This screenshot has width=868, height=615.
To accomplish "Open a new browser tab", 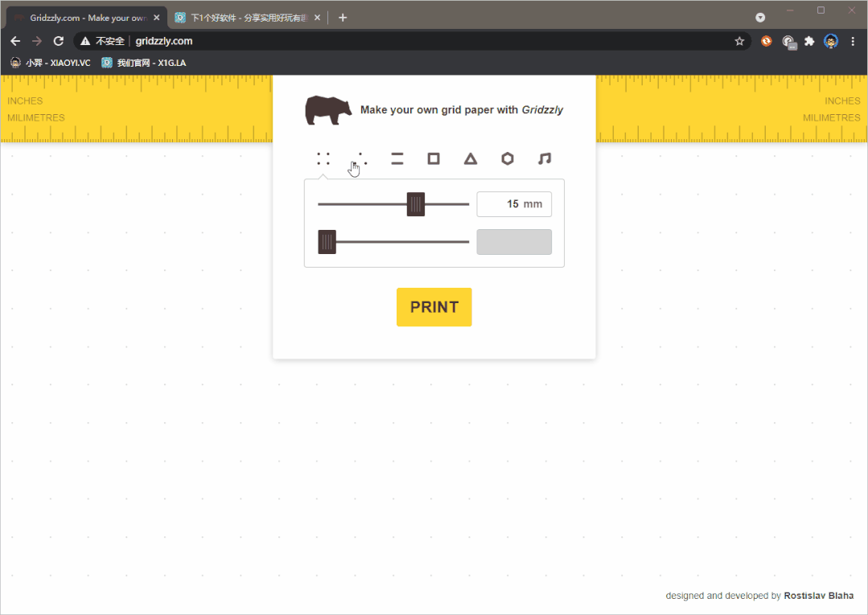I will point(343,18).
